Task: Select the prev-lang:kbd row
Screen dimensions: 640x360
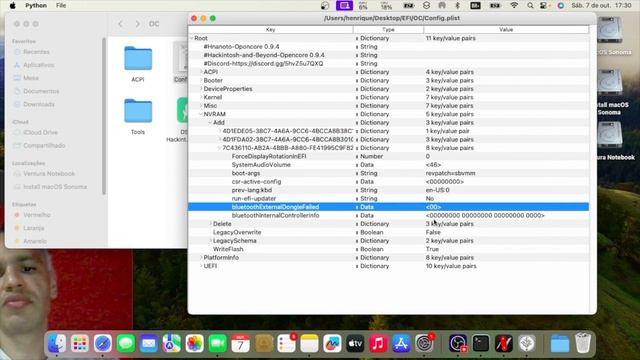Action: [388, 190]
